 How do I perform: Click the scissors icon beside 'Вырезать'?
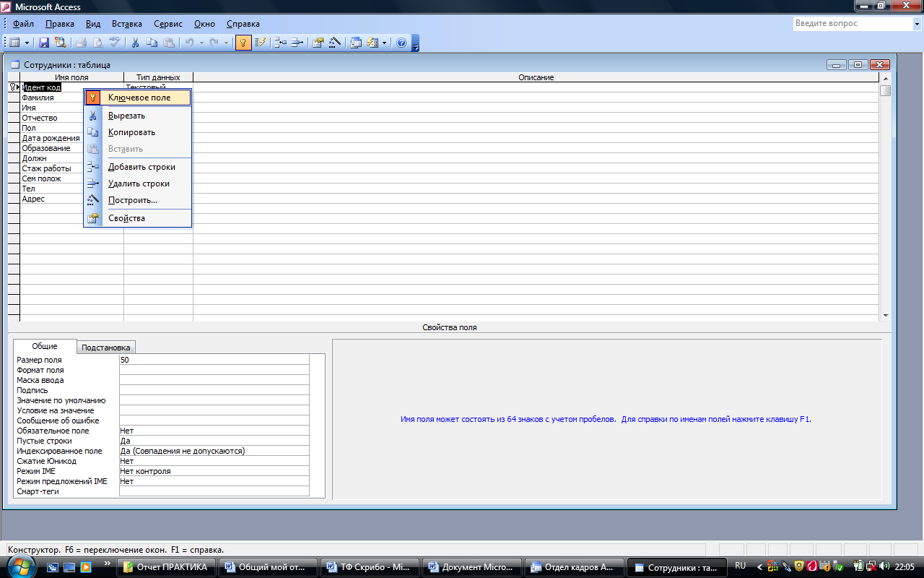(92, 116)
